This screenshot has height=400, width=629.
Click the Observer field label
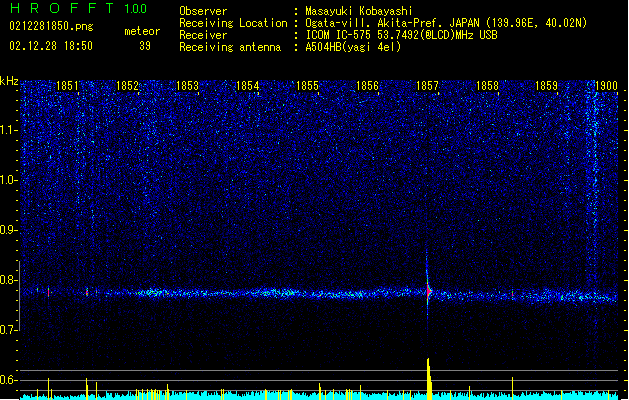pos(203,11)
